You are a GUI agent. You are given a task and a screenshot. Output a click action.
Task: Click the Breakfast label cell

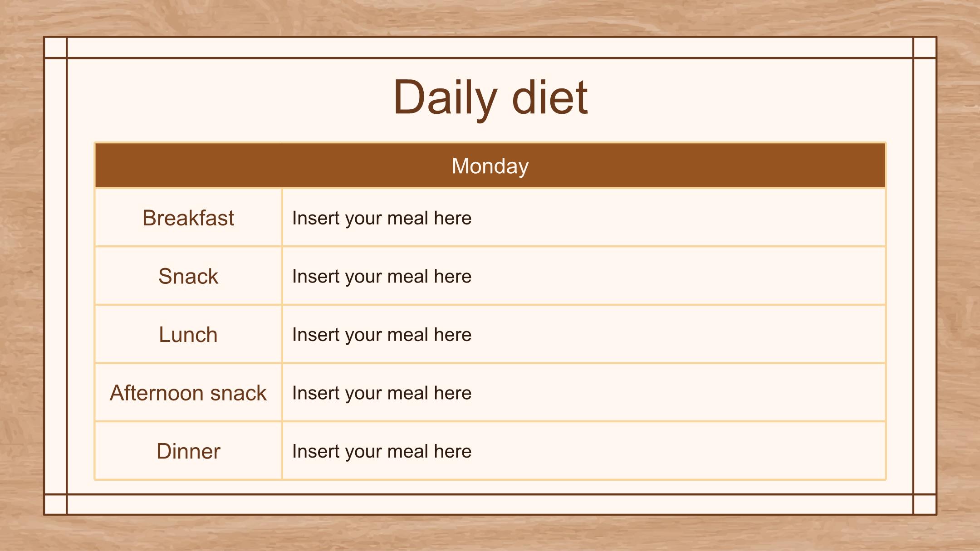tap(188, 218)
